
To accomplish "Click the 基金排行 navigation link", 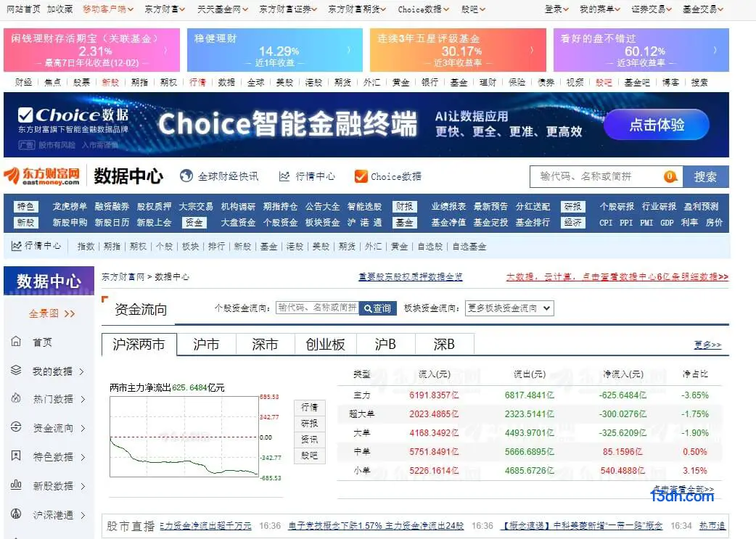I will tap(533, 222).
